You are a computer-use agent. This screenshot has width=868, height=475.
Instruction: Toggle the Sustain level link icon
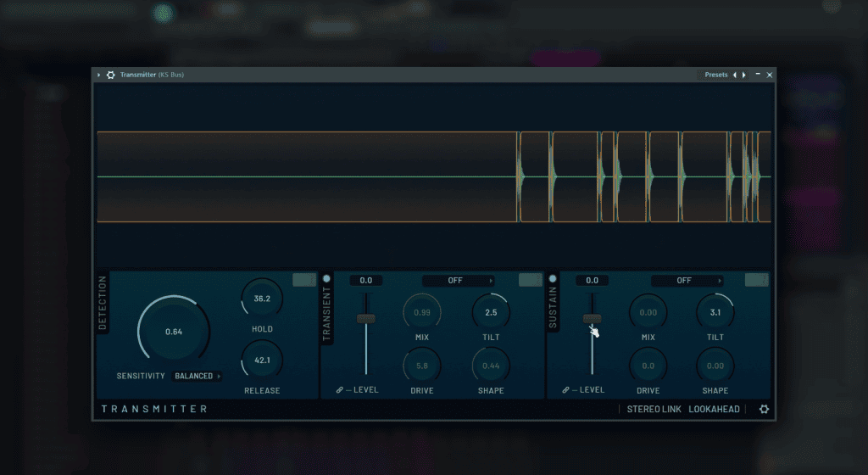point(565,389)
